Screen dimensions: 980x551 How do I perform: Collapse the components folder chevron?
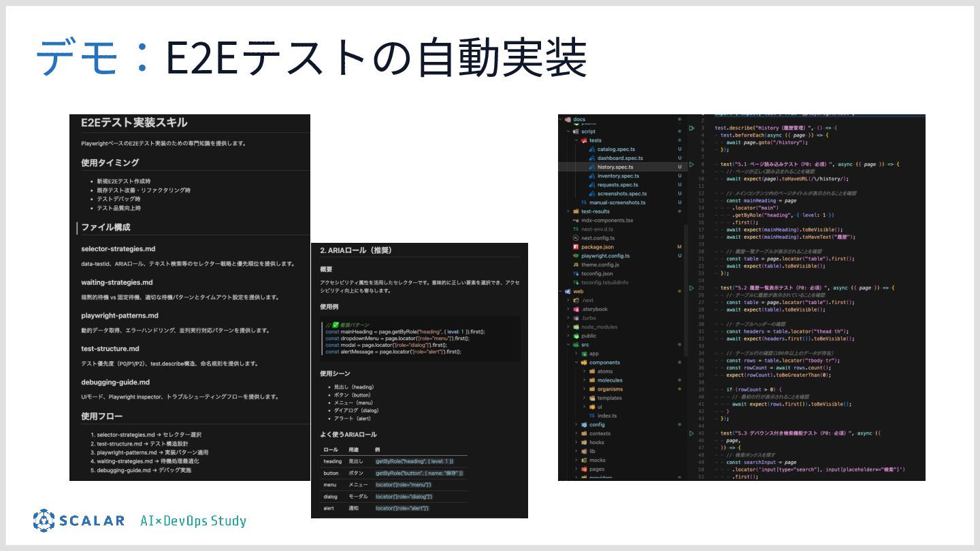point(576,363)
